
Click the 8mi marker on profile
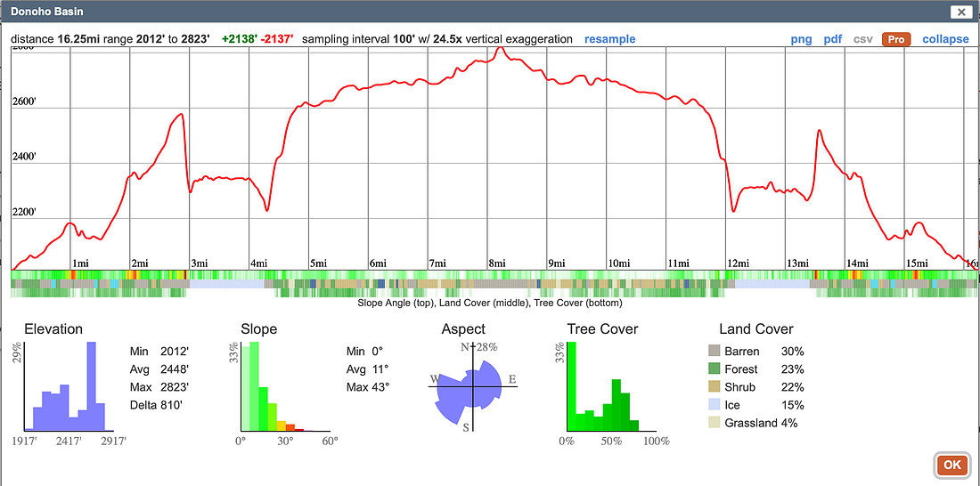pyautogui.click(x=497, y=263)
